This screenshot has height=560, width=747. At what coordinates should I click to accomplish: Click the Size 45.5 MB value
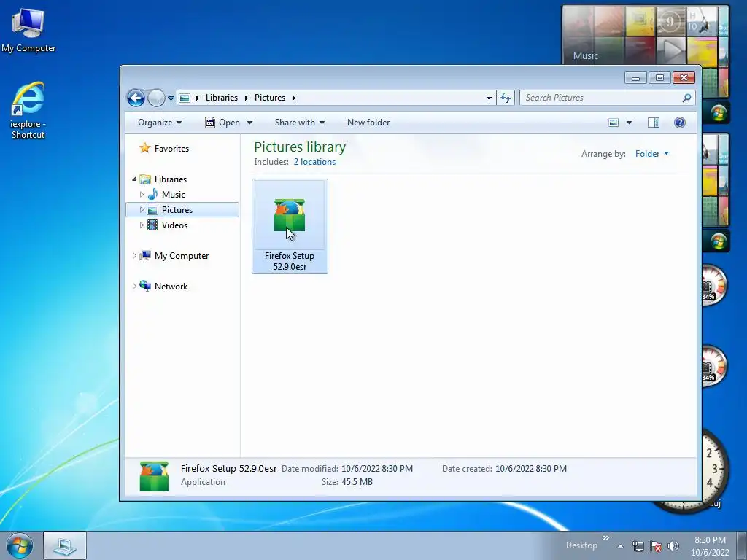click(357, 482)
